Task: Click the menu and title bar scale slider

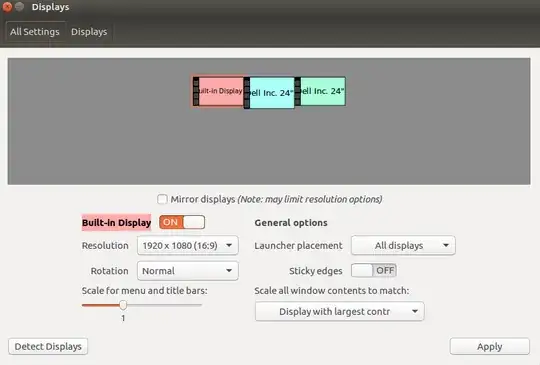Action: point(142,305)
